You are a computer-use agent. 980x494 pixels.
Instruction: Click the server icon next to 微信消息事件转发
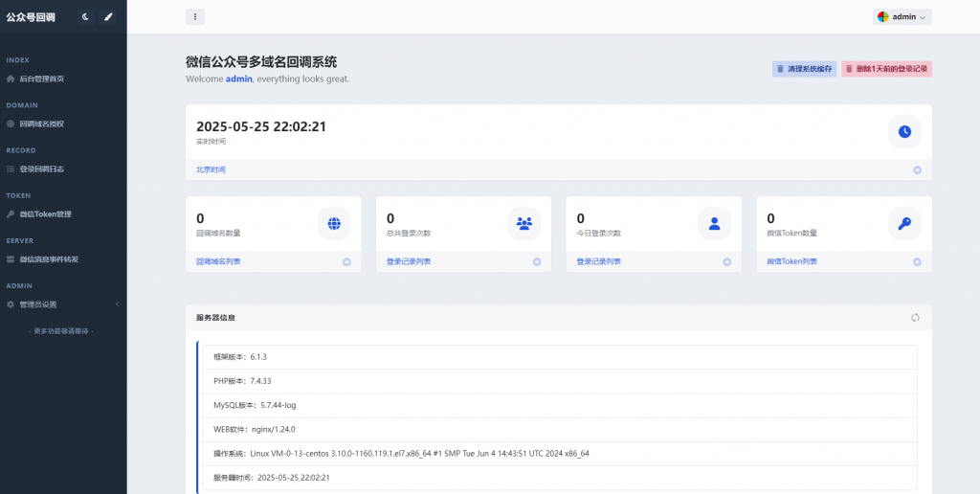[10, 258]
